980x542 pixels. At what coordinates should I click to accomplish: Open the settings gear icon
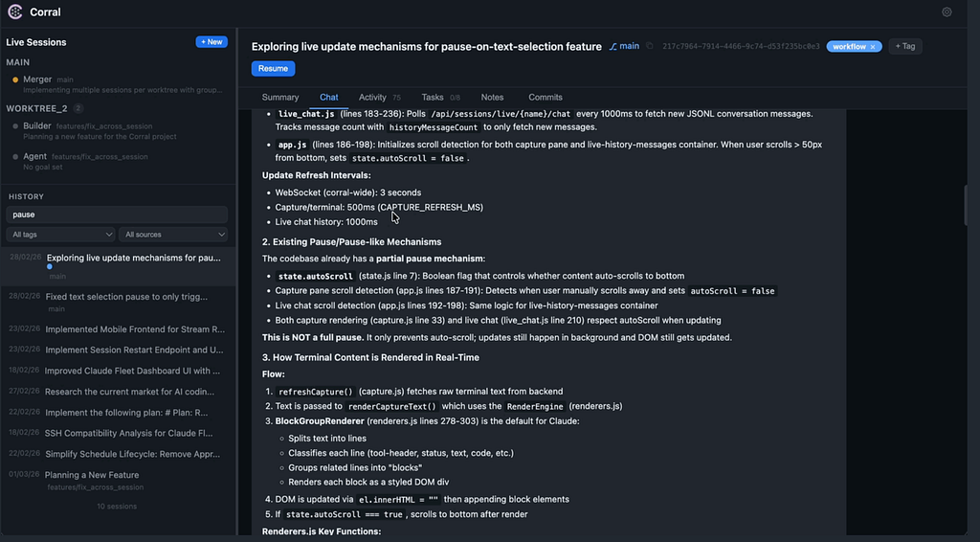tap(947, 11)
